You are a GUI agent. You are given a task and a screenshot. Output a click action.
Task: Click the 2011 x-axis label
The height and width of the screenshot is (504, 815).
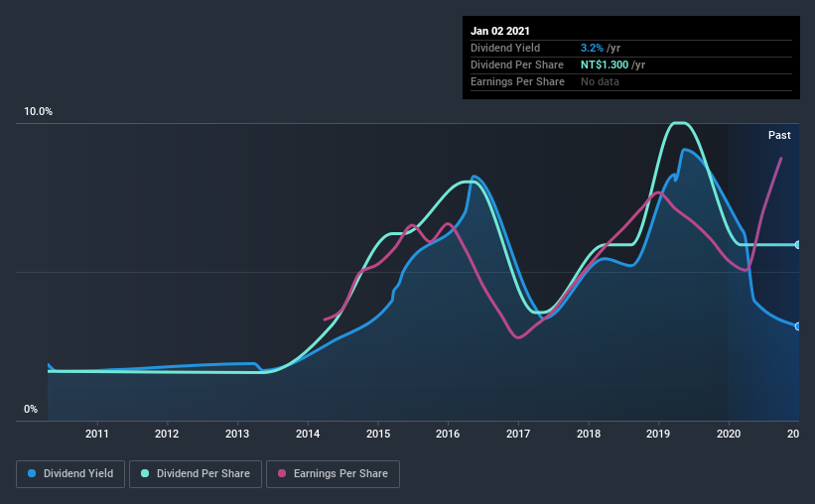click(x=96, y=434)
